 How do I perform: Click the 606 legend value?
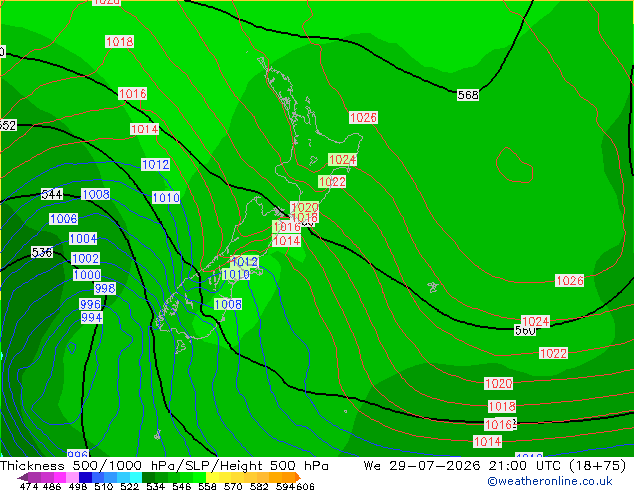305,486
